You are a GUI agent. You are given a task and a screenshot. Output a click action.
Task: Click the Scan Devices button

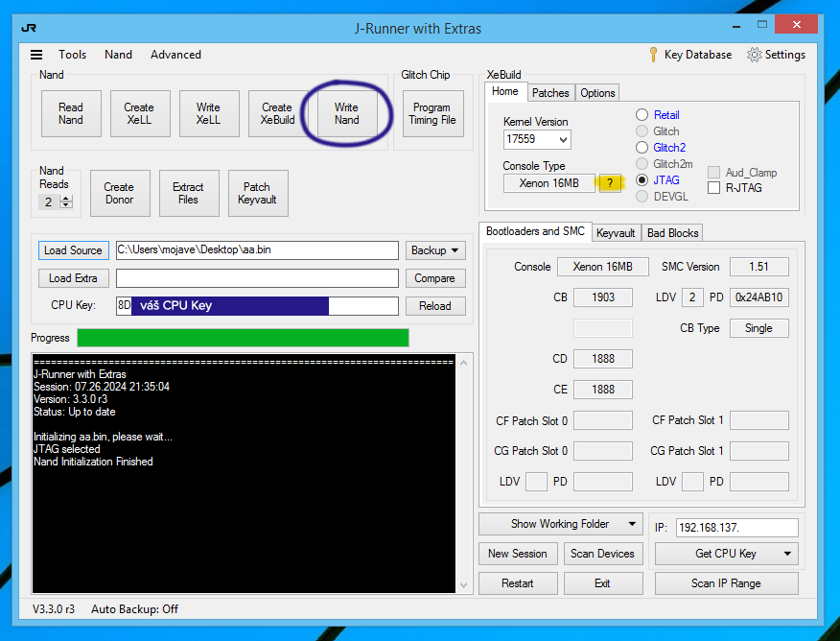pyautogui.click(x=603, y=554)
